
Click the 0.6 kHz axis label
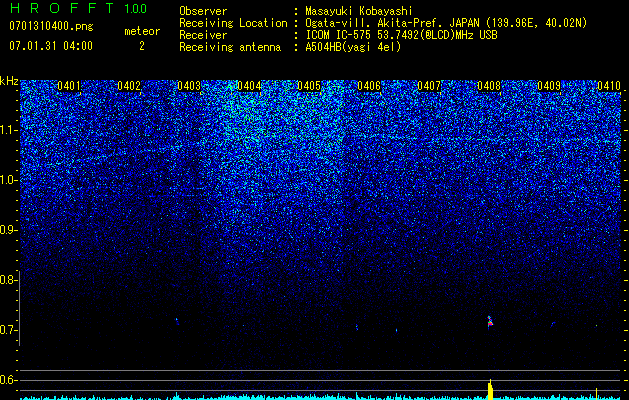[9, 380]
